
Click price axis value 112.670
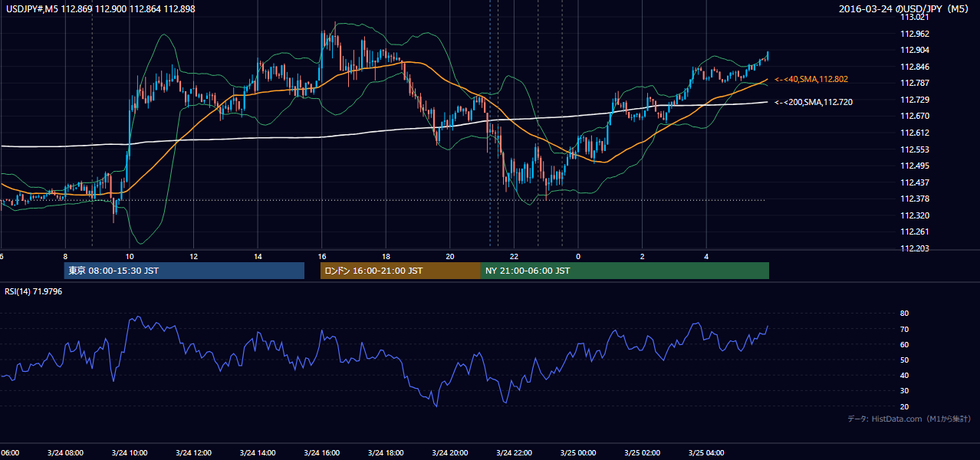915,116
